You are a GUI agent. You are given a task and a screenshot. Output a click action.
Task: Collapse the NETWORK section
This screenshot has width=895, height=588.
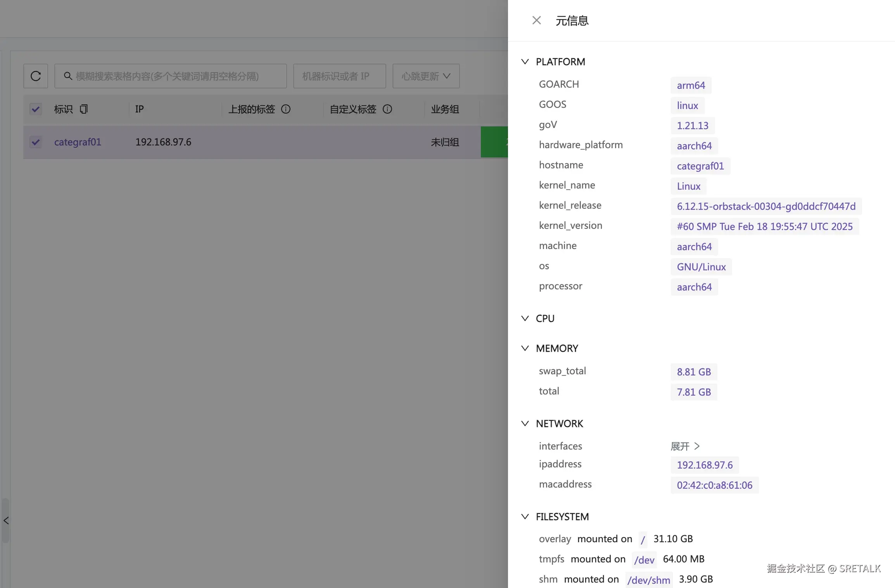coord(525,424)
